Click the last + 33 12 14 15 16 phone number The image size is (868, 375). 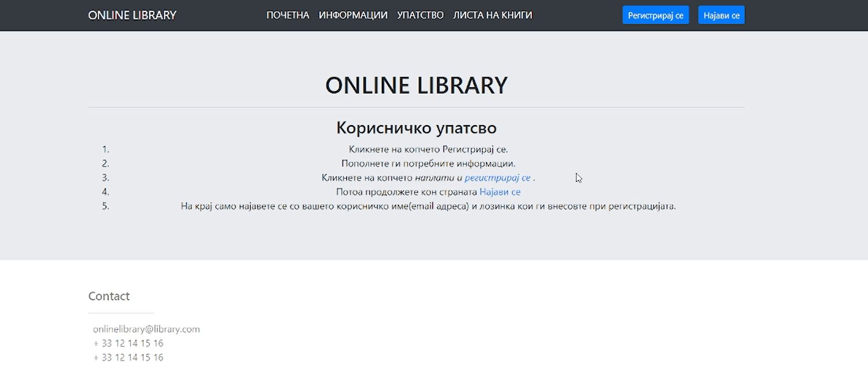(x=128, y=358)
